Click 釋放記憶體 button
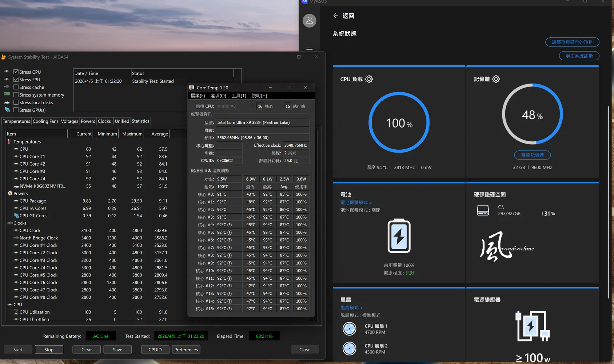The width and height of the screenshot is (614, 364). click(x=532, y=155)
